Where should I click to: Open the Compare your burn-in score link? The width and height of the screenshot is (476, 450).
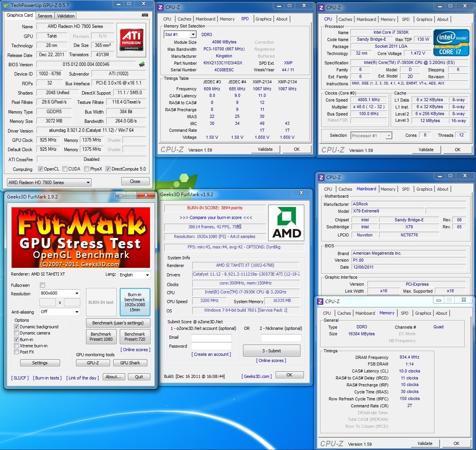(x=216, y=217)
